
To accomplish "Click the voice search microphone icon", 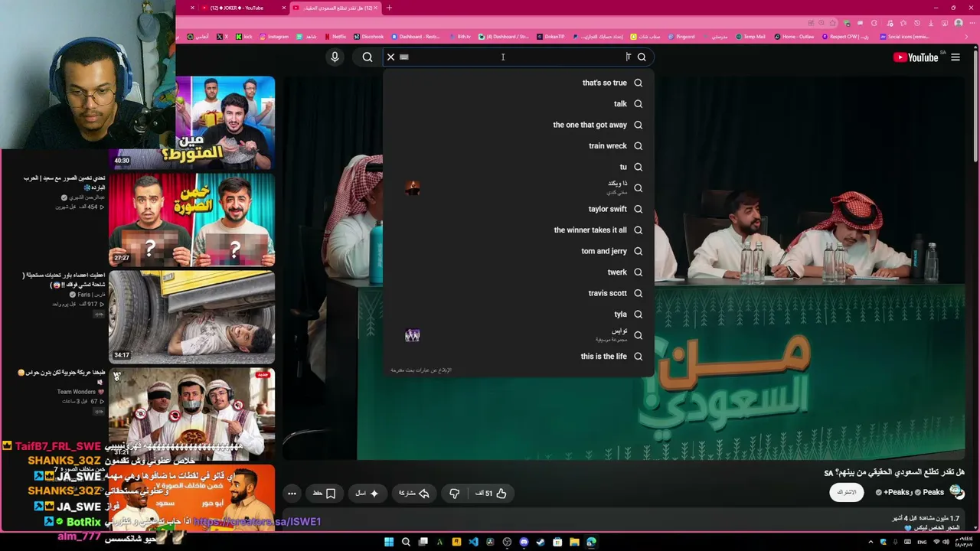I will [335, 57].
